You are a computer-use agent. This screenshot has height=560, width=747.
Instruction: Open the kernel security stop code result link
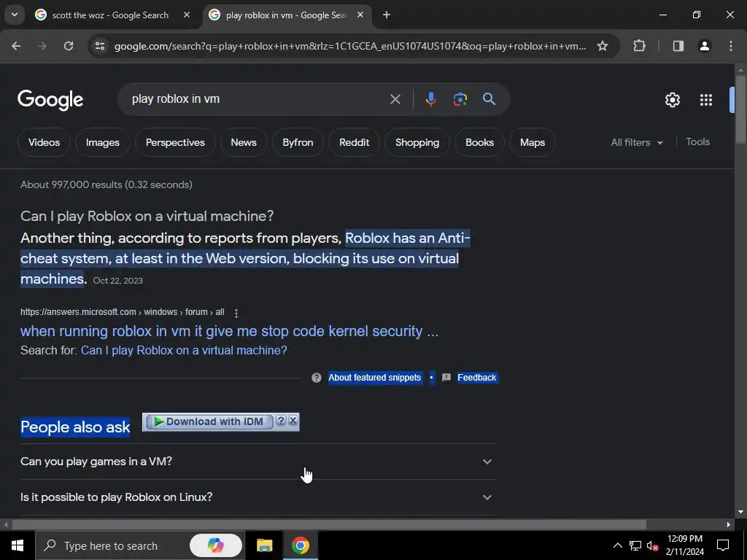coord(229,331)
